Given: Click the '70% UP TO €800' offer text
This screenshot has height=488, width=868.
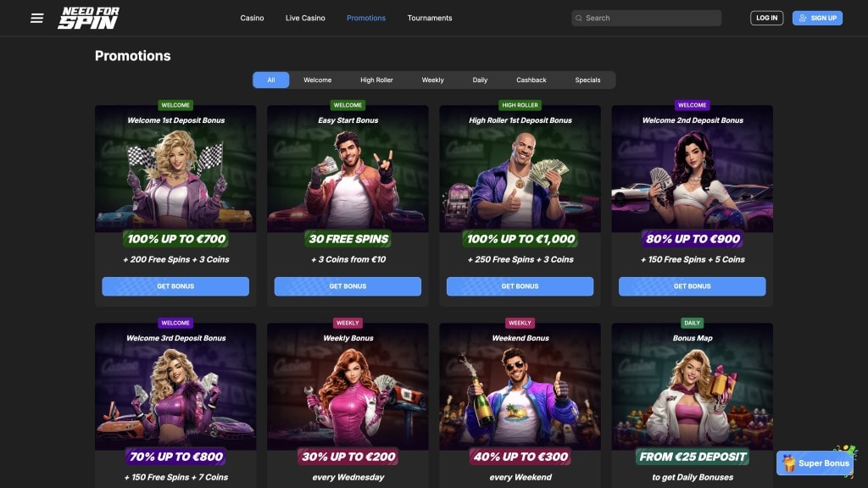Looking at the screenshot, I should point(176,457).
